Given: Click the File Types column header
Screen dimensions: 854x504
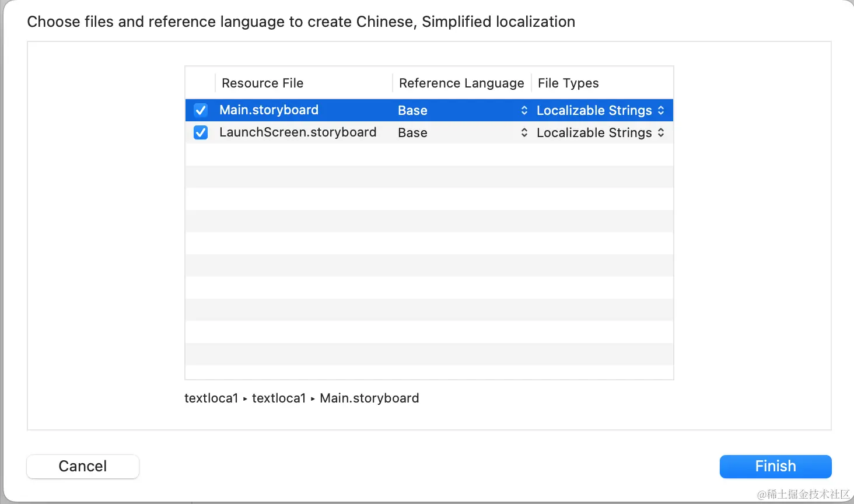Looking at the screenshot, I should click(x=568, y=83).
